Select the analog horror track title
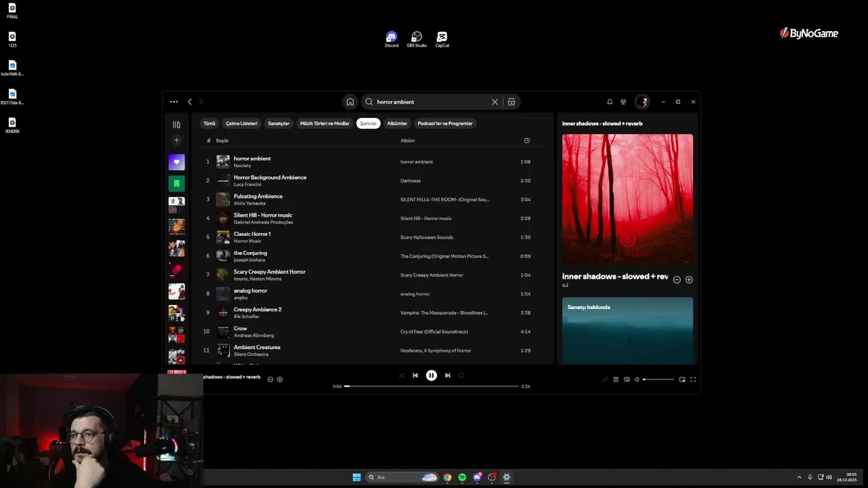Image resolution: width=868 pixels, height=488 pixels. [x=250, y=291]
